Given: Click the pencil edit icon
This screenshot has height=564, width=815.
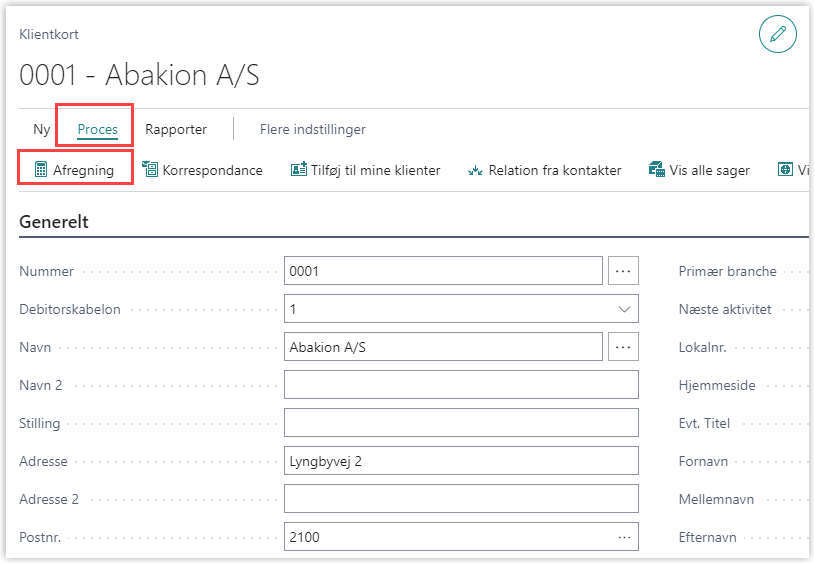Looking at the screenshot, I should [x=777, y=34].
